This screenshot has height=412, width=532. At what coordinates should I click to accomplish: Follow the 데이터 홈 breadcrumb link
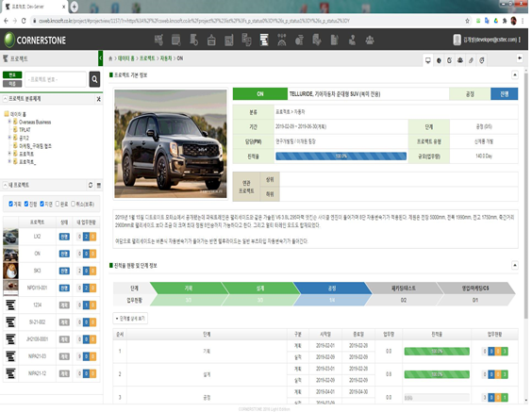coord(125,58)
